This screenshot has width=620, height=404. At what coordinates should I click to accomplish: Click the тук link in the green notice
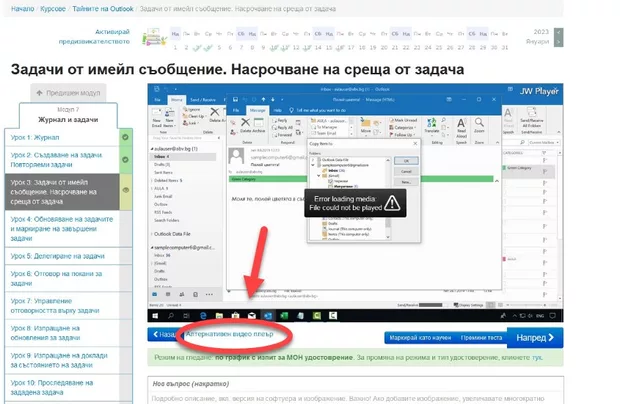click(x=537, y=357)
